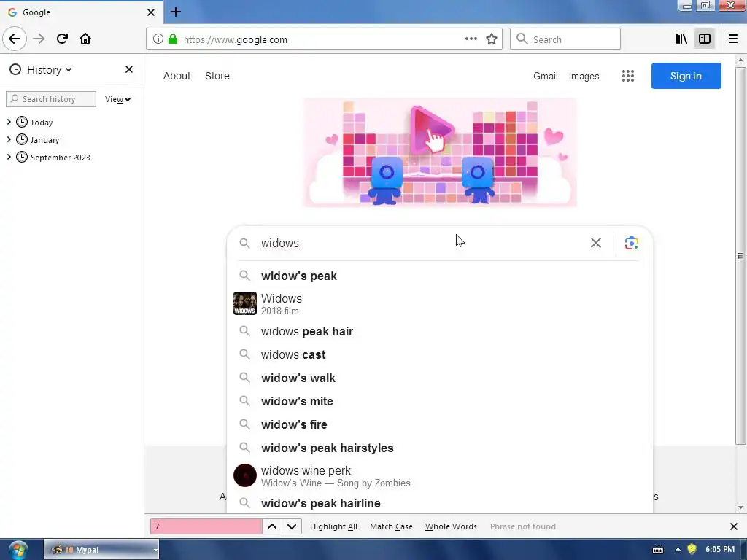Open the View dropdown in History
Screen dimensions: 747x560
(117, 99)
